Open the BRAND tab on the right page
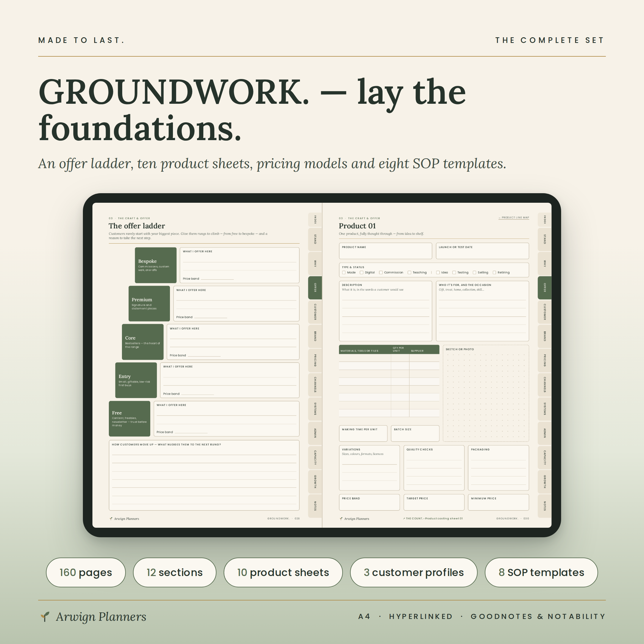The height and width of the screenshot is (644, 644). pyautogui.click(x=544, y=336)
